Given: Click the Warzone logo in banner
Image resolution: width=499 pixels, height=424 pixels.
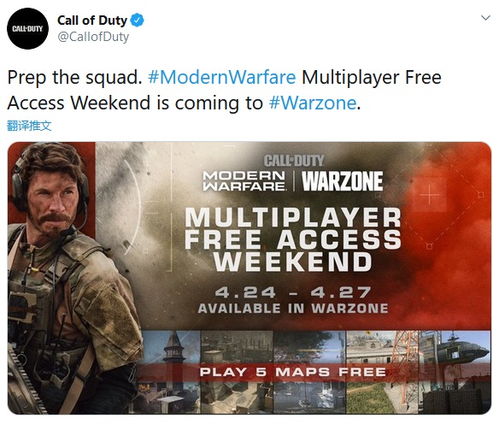Looking at the screenshot, I should (x=342, y=181).
